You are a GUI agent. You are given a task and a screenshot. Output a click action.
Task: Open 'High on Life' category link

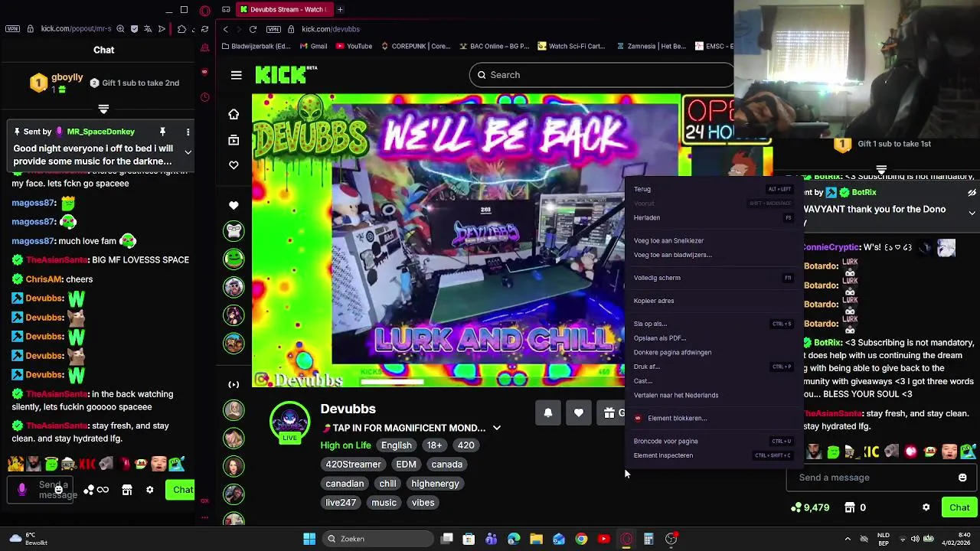coord(345,445)
